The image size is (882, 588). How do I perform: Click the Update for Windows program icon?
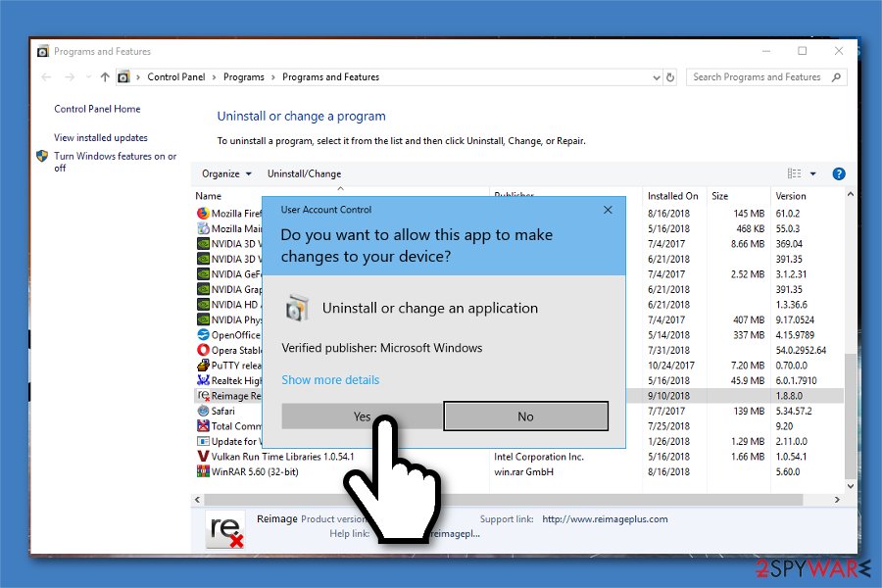coord(203,441)
